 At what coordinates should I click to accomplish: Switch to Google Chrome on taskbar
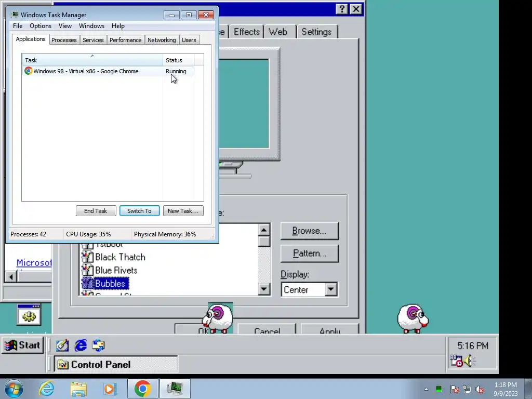[142, 389]
